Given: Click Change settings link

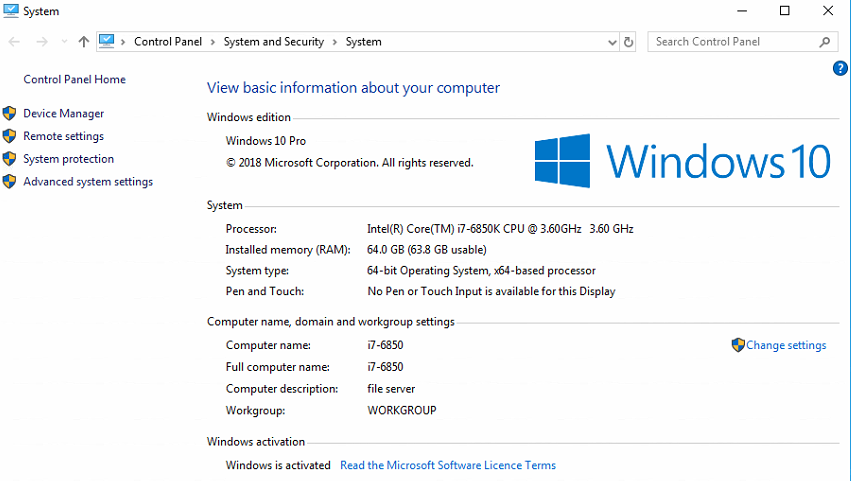Looking at the screenshot, I should tap(786, 345).
